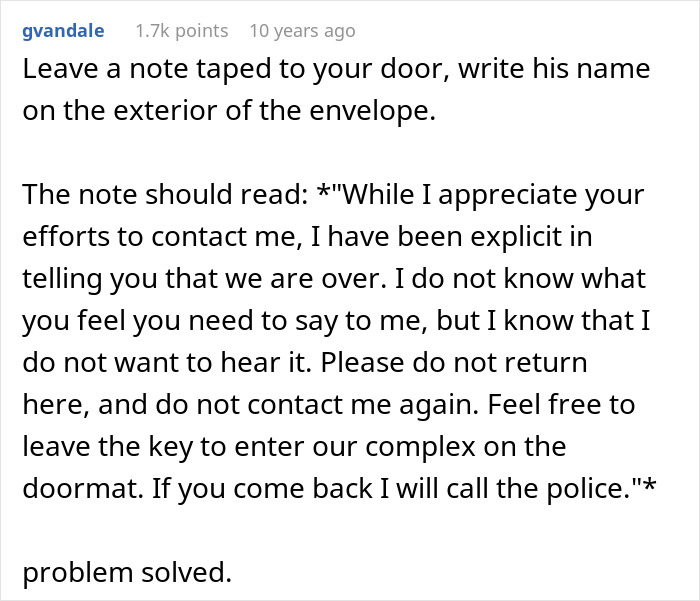
Task: Open the gvandale user profile link
Action: point(62,31)
